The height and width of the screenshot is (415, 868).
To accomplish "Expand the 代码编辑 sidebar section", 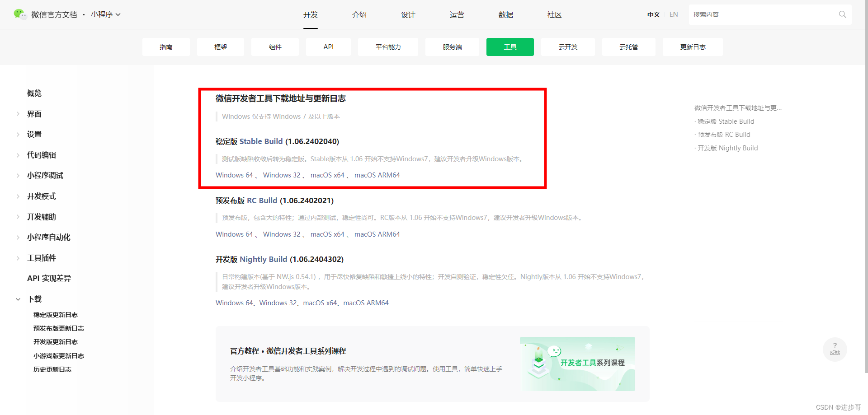I will (x=18, y=155).
